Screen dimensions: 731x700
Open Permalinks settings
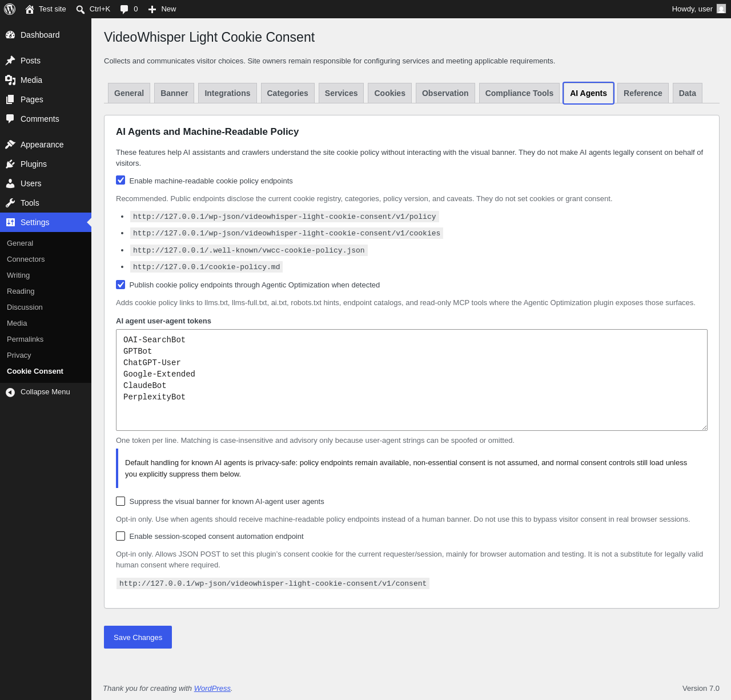[x=25, y=339]
